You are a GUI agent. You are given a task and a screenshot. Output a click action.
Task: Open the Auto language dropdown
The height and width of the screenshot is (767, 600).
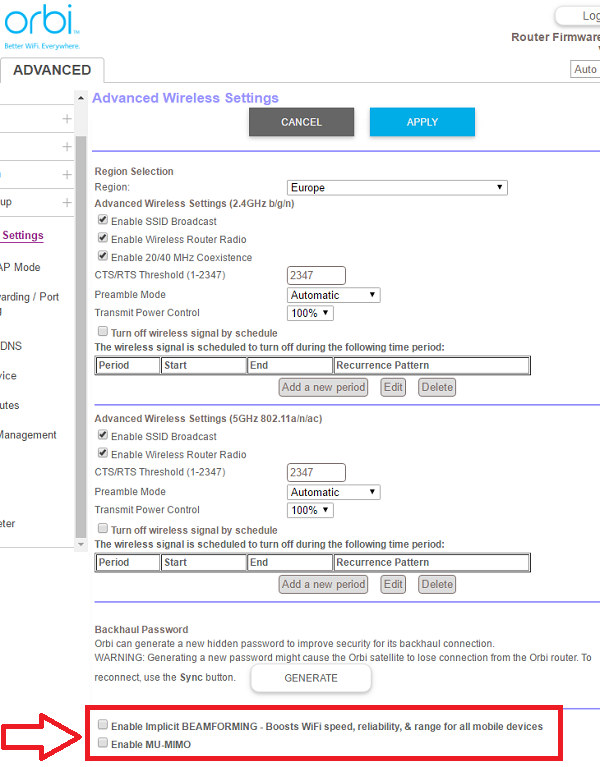tap(585, 69)
